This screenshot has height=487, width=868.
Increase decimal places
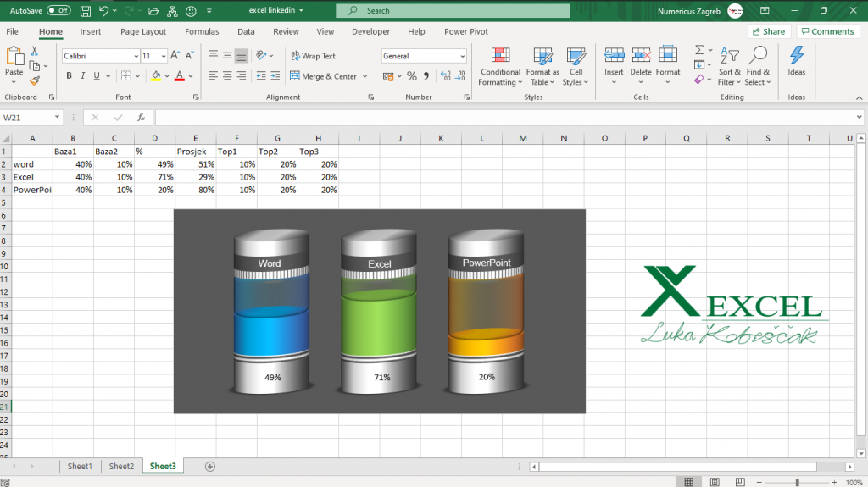(x=446, y=76)
